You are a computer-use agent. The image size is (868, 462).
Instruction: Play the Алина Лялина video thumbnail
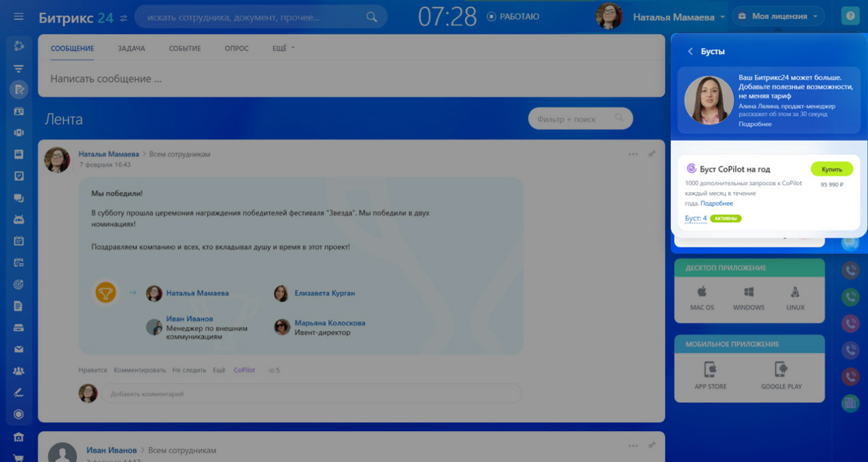708,100
